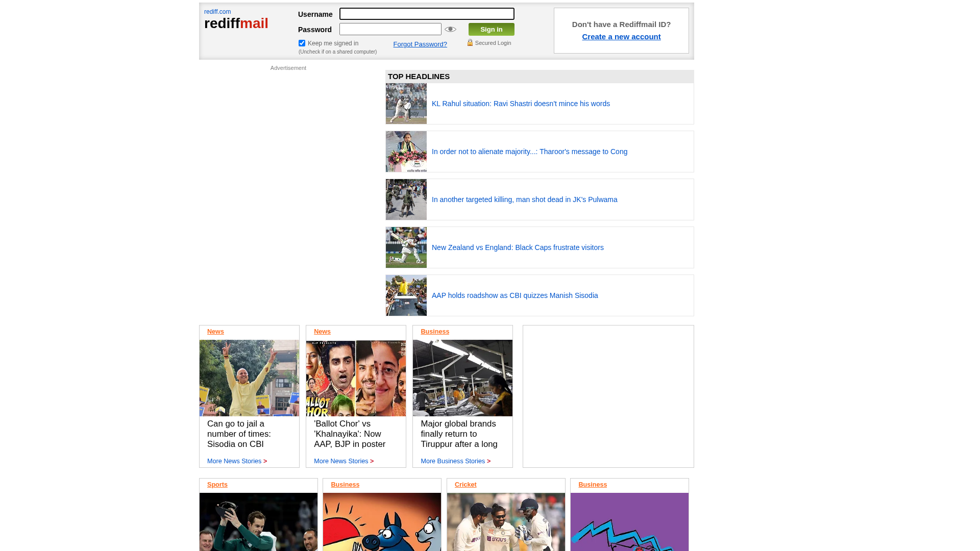Open New Zealand vs England headline

click(x=518, y=247)
